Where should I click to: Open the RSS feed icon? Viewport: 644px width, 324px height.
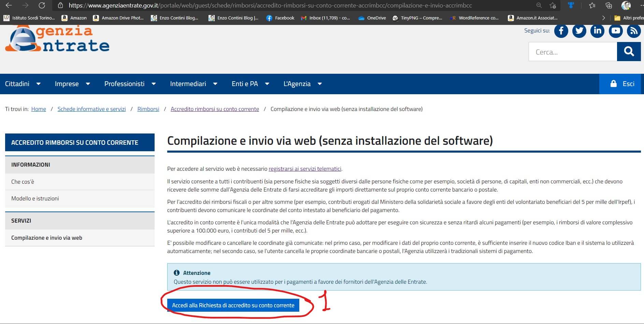point(634,31)
